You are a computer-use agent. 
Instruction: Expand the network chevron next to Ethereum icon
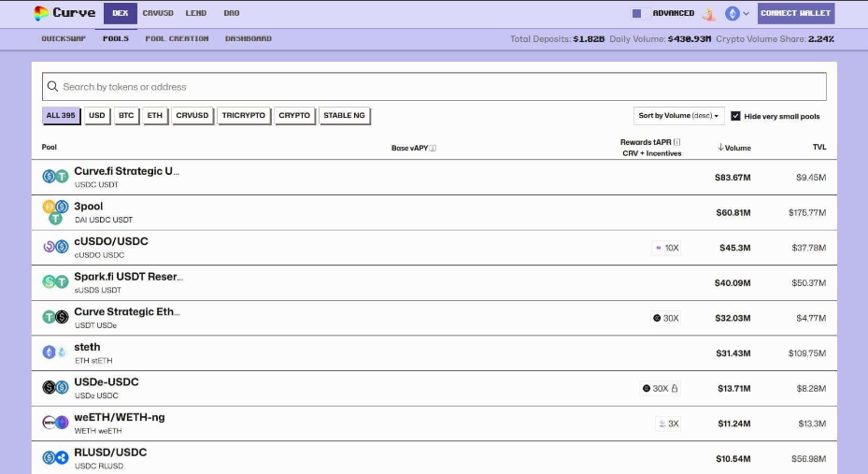click(746, 13)
